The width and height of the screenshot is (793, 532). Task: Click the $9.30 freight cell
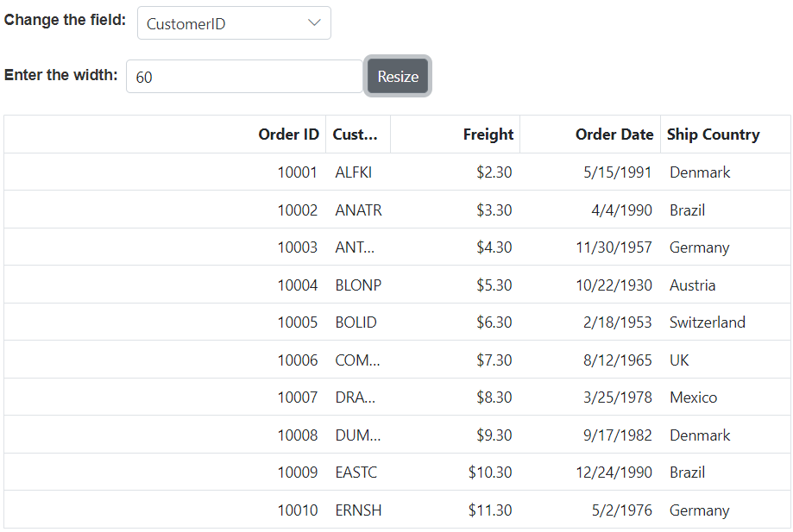point(494,435)
